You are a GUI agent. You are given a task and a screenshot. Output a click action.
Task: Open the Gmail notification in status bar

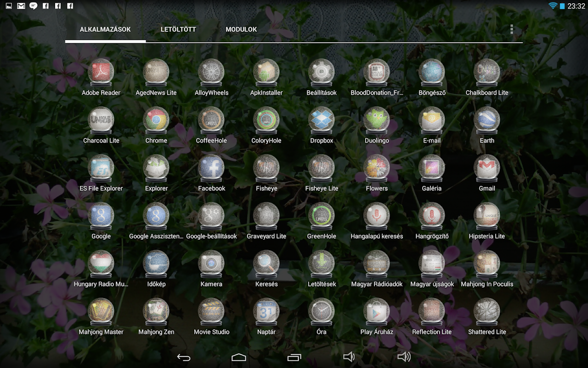21,6
